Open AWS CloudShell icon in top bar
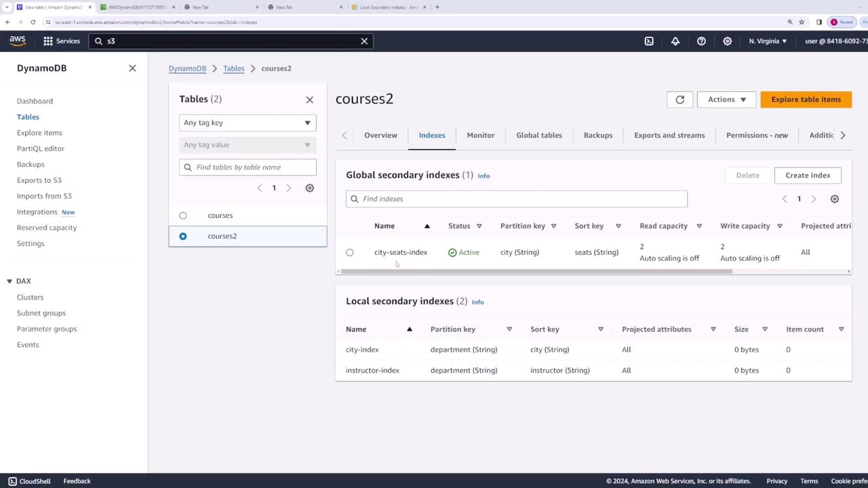The width and height of the screenshot is (868, 488). pyautogui.click(x=649, y=41)
